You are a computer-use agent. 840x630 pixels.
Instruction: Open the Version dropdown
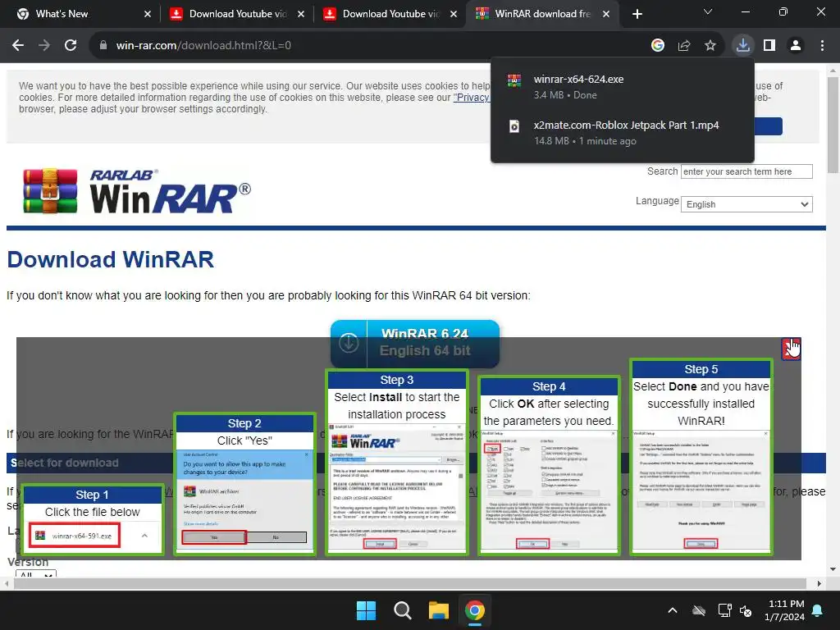(x=36, y=573)
